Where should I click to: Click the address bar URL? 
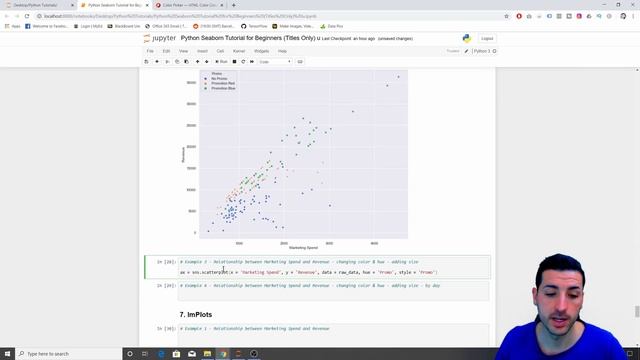coord(180,16)
